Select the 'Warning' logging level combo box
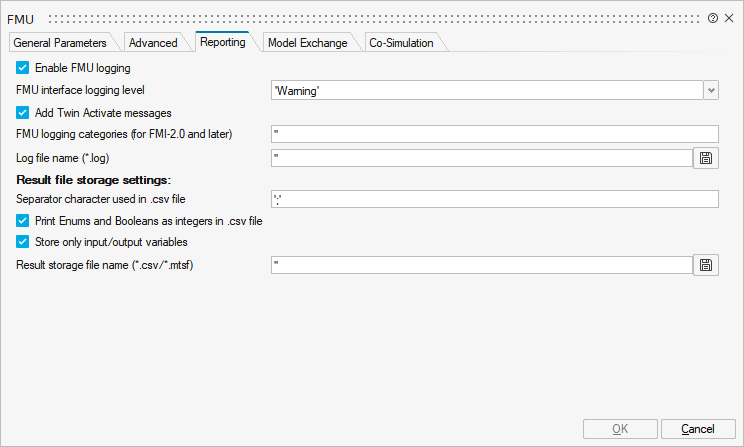744x447 pixels. tap(486, 90)
